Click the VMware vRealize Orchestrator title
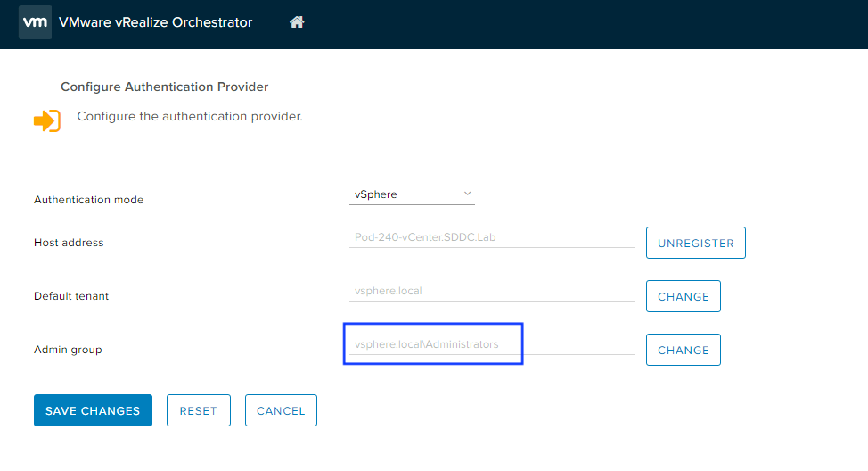 click(x=155, y=22)
